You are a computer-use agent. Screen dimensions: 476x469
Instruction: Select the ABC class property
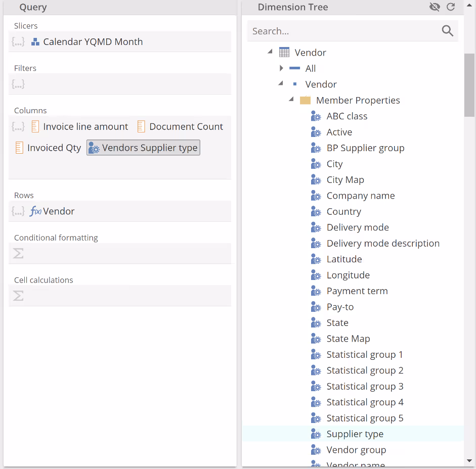pos(347,116)
